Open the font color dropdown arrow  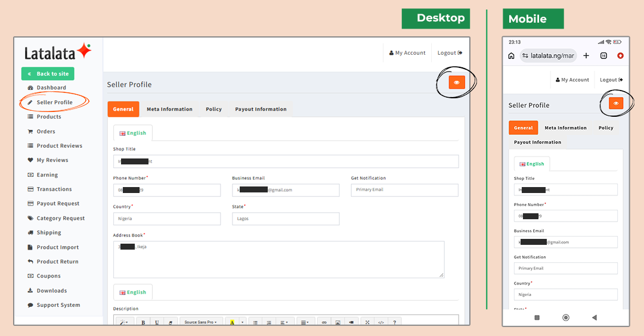coord(242,322)
